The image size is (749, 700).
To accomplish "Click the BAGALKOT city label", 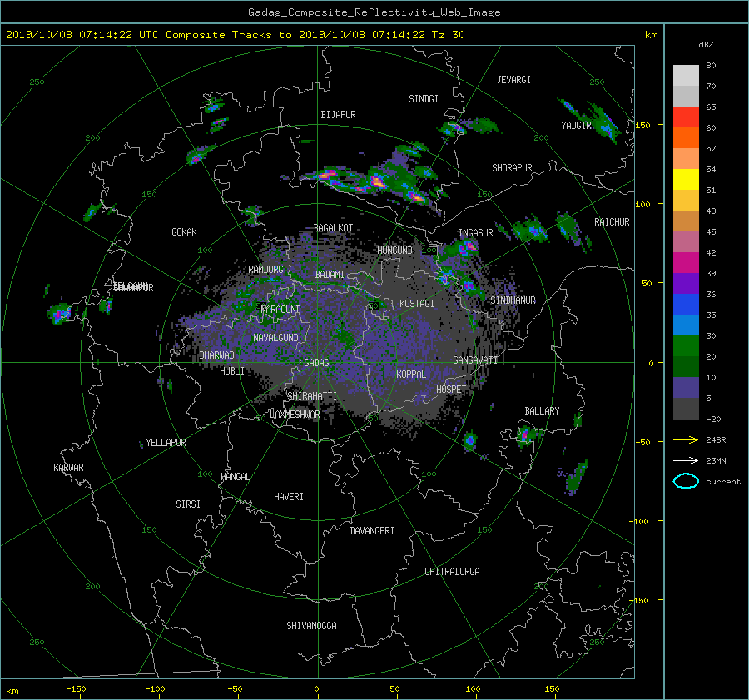I will click(333, 228).
